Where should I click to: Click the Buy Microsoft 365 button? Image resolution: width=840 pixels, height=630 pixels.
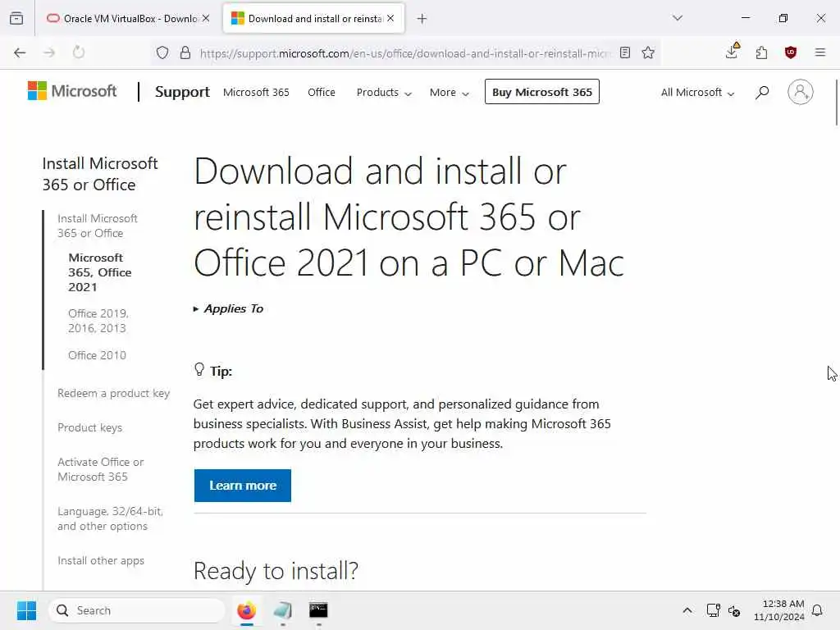tap(542, 92)
